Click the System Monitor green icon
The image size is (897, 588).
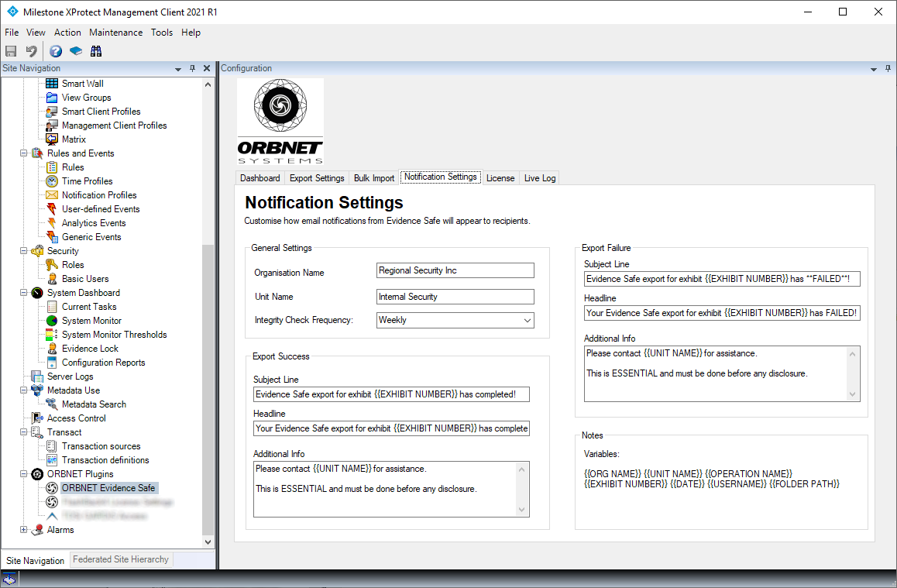point(52,320)
